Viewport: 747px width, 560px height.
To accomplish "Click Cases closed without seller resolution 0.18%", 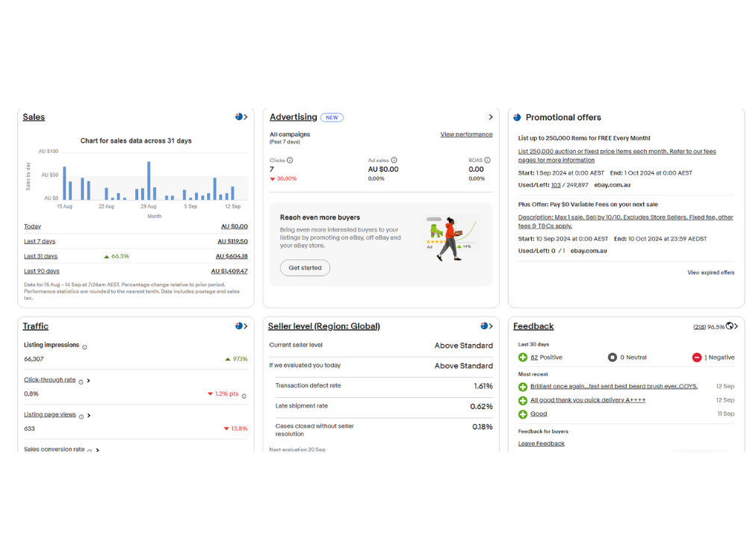I will coord(482,427).
